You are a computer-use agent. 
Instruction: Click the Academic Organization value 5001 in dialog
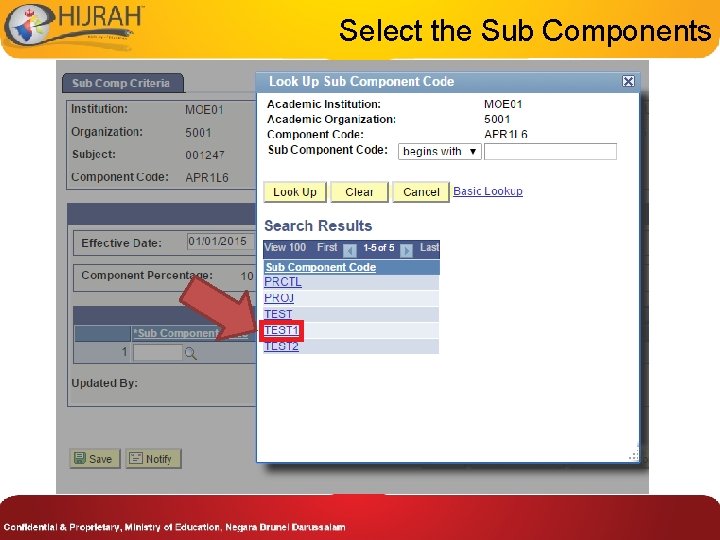click(497, 119)
